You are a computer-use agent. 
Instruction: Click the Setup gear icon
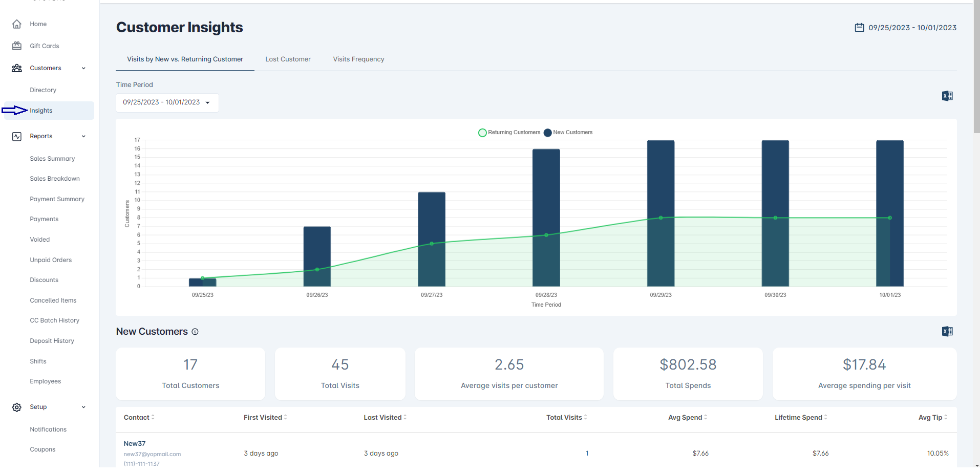[x=17, y=407]
